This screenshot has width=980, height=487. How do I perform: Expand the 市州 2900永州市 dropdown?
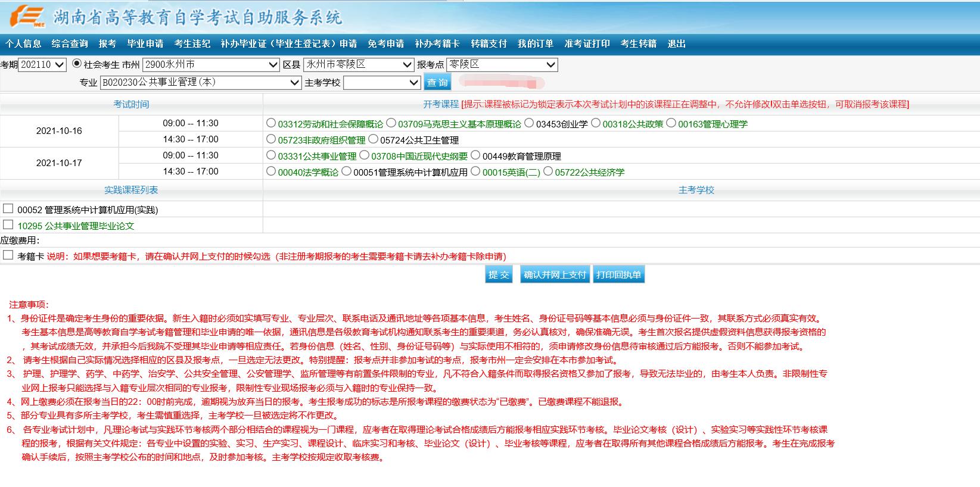211,64
